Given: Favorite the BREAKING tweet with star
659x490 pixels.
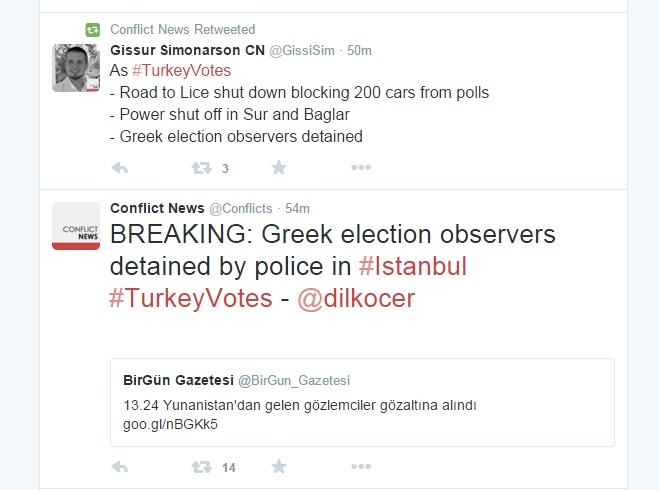Looking at the screenshot, I should tap(279, 467).
